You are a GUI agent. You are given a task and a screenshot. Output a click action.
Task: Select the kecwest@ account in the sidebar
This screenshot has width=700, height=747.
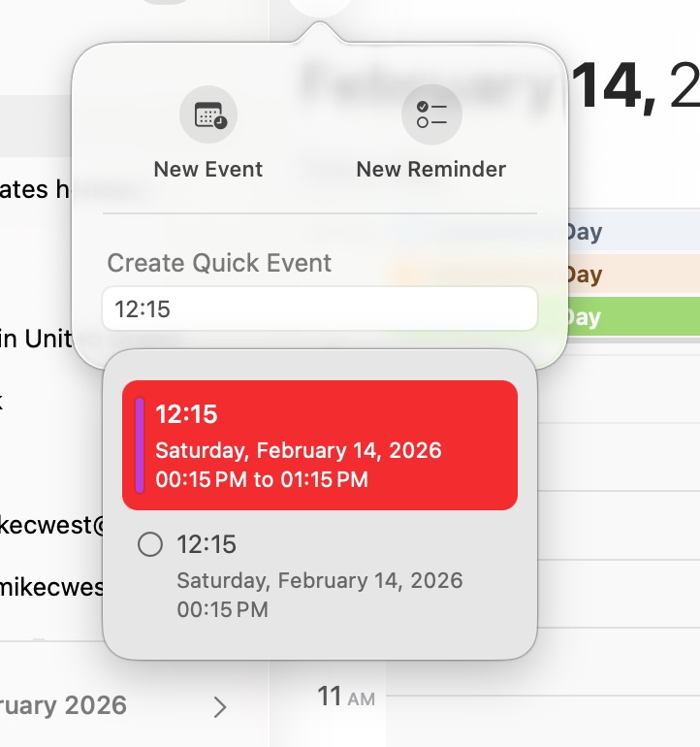point(52,525)
